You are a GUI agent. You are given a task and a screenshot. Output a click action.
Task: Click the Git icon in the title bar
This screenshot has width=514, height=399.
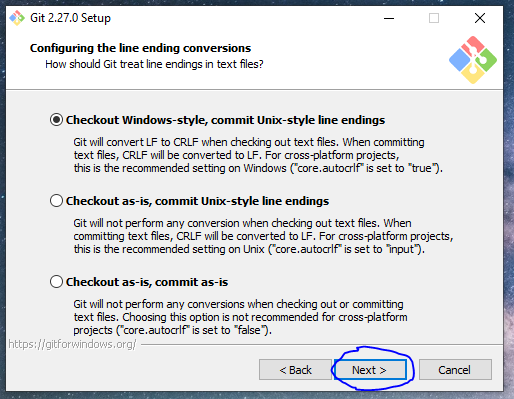17,18
